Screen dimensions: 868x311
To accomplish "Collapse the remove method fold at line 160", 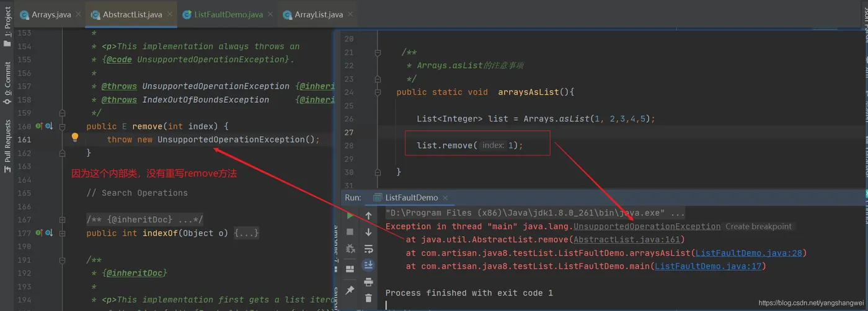I will 62,126.
